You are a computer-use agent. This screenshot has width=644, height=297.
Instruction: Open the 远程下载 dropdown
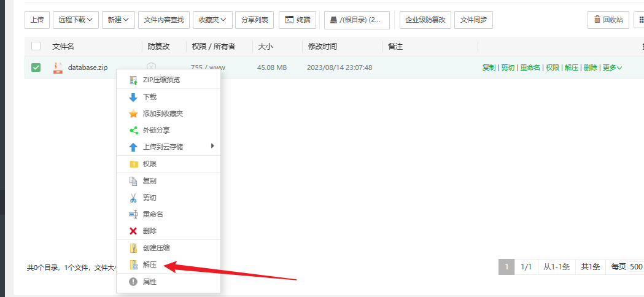pyautogui.click(x=76, y=20)
